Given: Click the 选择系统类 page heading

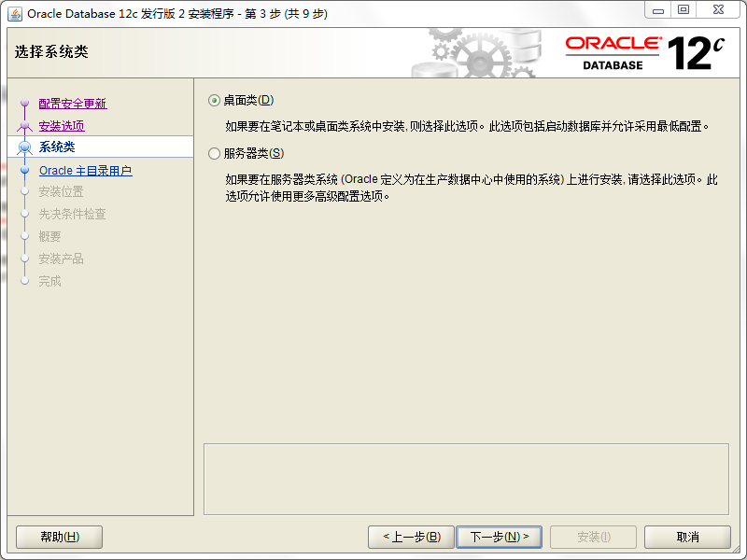Looking at the screenshot, I should click(51, 51).
